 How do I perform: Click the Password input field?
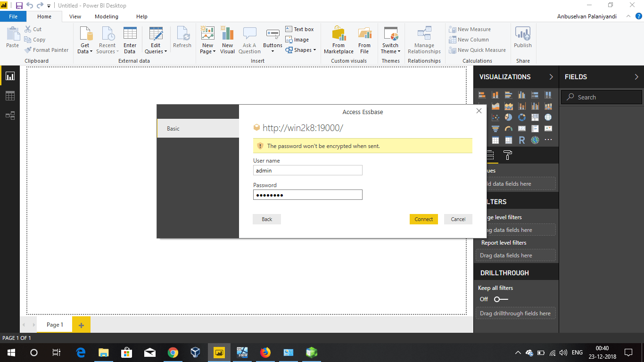click(x=307, y=195)
